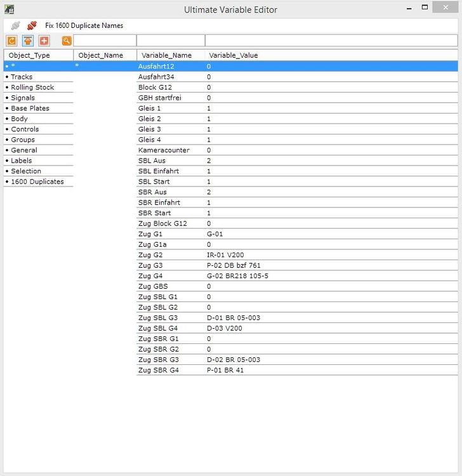
Task: Select the GBH startfrei variable
Action: tap(160, 98)
